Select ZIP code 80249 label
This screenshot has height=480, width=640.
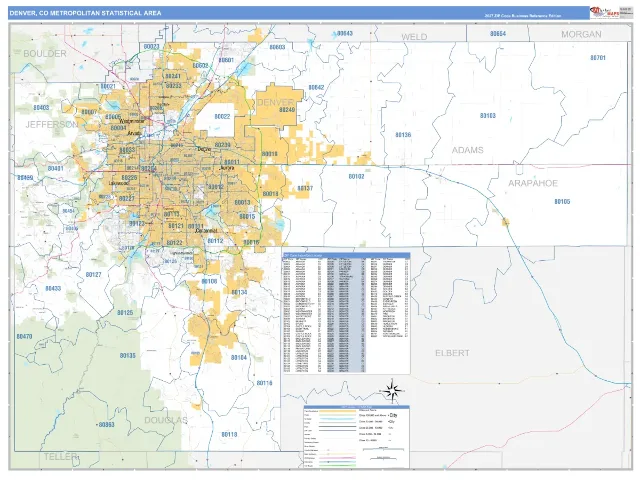tap(287, 110)
